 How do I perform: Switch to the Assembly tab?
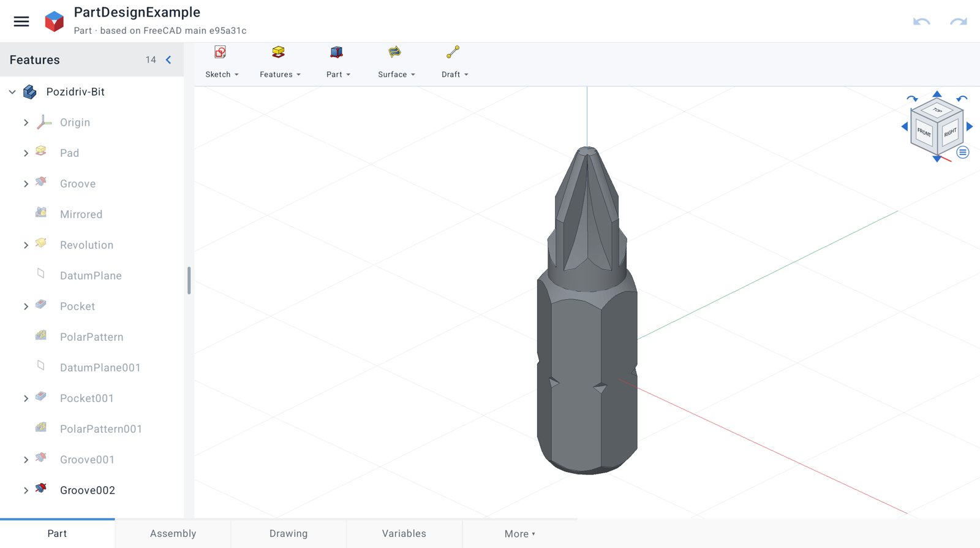point(173,533)
